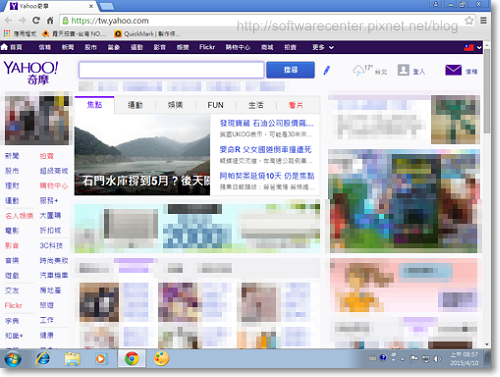Click the Chrome home button icon
Viewport: 500px width, 377px height.
[50, 21]
